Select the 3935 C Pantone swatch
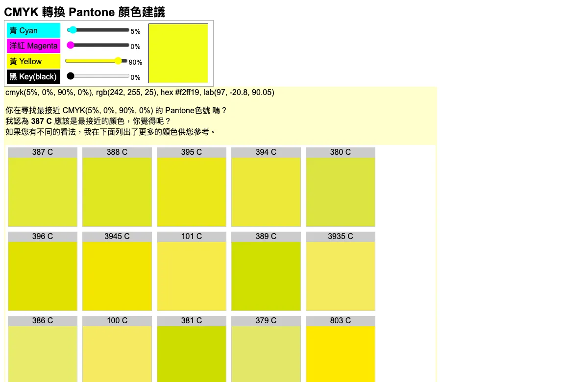Image resolution: width=588 pixels, height=382 pixels. pyautogui.click(x=341, y=271)
